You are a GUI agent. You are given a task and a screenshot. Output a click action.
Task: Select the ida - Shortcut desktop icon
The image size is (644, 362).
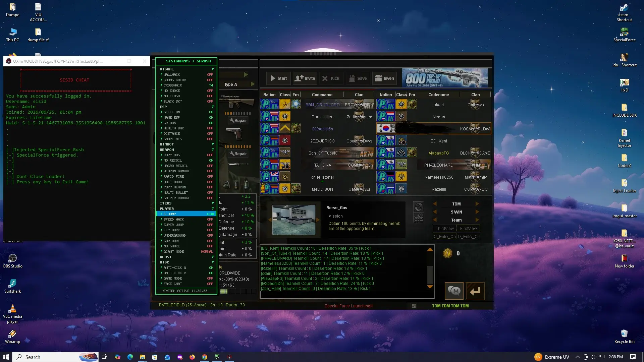624,60
